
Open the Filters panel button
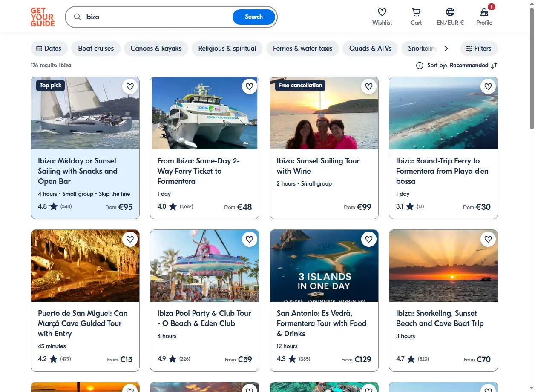tap(479, 49)
